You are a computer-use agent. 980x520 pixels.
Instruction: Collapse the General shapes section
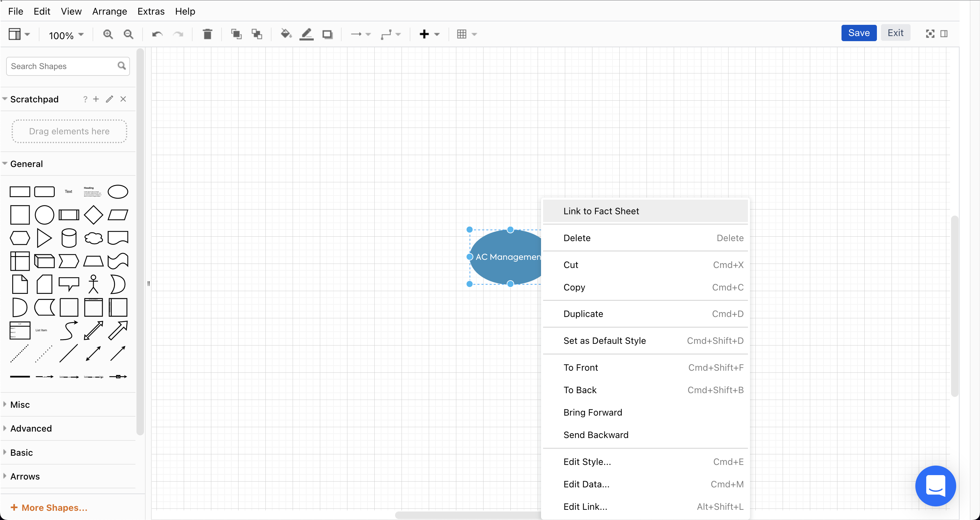tap(26, 164)
